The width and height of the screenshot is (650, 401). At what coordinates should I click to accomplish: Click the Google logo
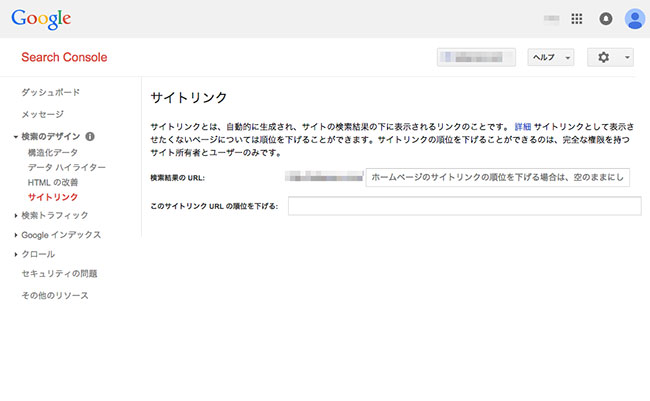pyautogui.click(x=41, y=19)
